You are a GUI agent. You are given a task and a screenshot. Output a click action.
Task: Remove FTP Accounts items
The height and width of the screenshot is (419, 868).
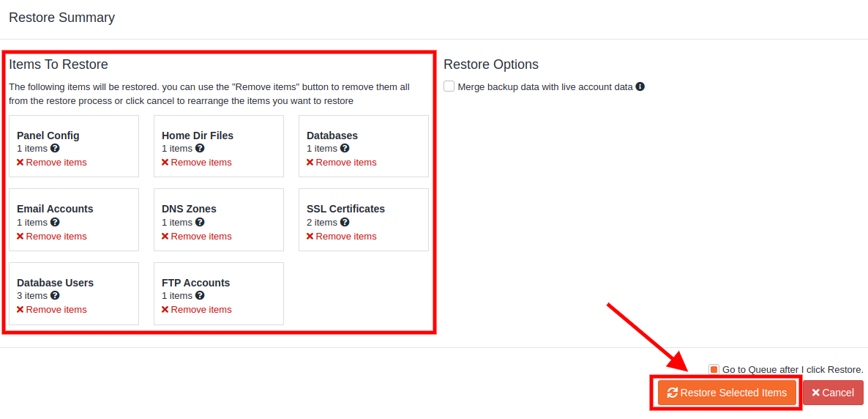(197, 310)
